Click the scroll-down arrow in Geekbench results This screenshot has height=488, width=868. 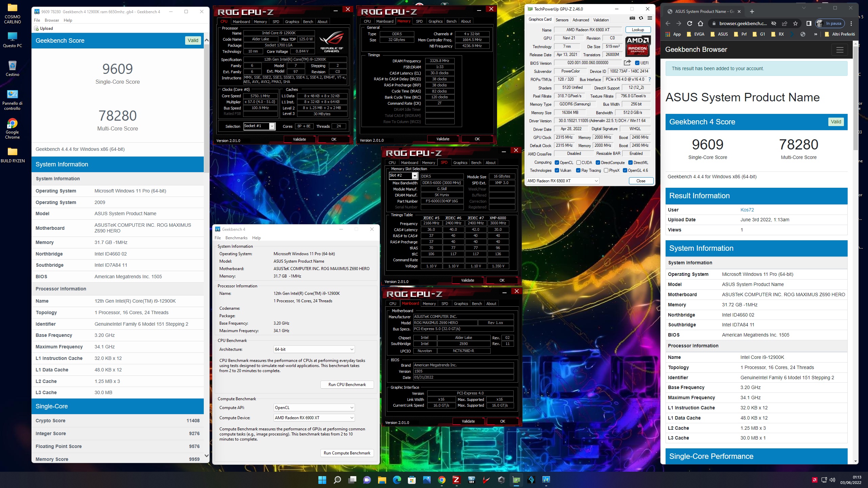click(206, 456)
